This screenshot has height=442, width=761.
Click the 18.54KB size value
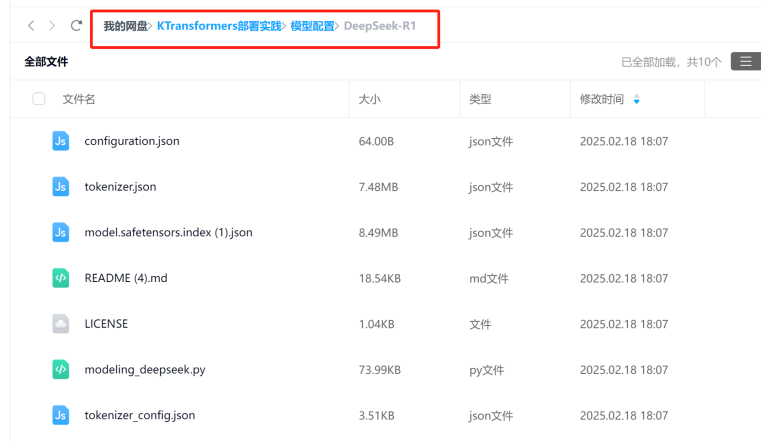tap(380, 278)
